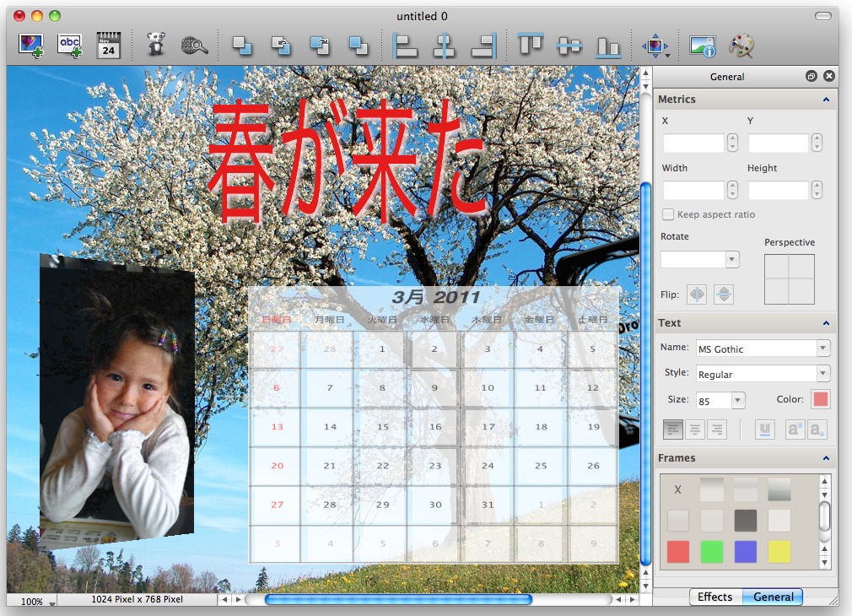This screenshot has height=616, width=852.
Task: Select the 3月 2011 calendar title
Action: point(436,297)
